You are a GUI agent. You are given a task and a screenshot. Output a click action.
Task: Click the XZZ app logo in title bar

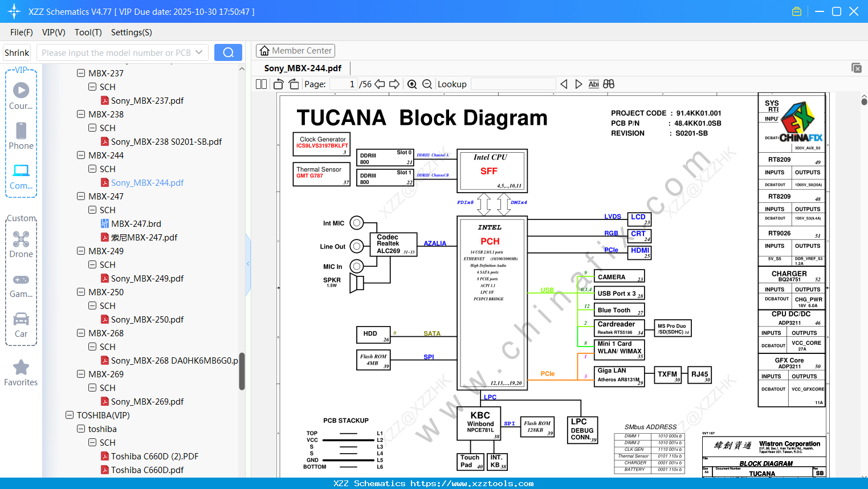[14, 11]
